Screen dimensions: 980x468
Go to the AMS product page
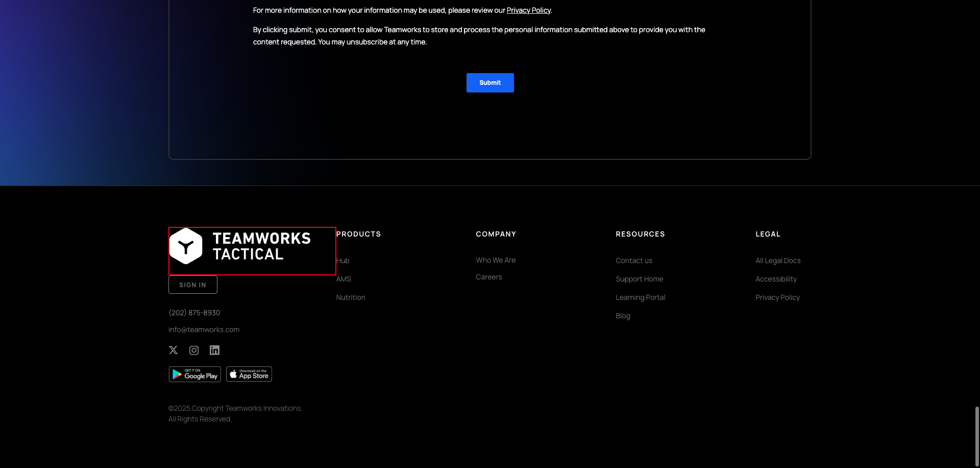344,279
